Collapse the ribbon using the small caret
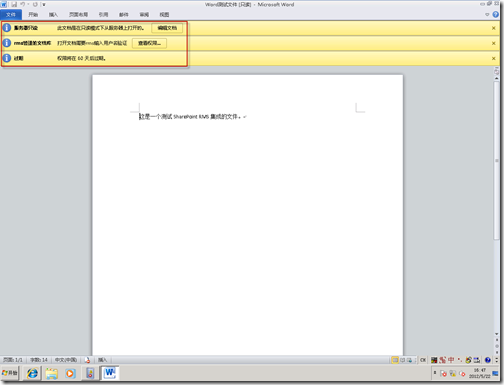 point(487,15)
